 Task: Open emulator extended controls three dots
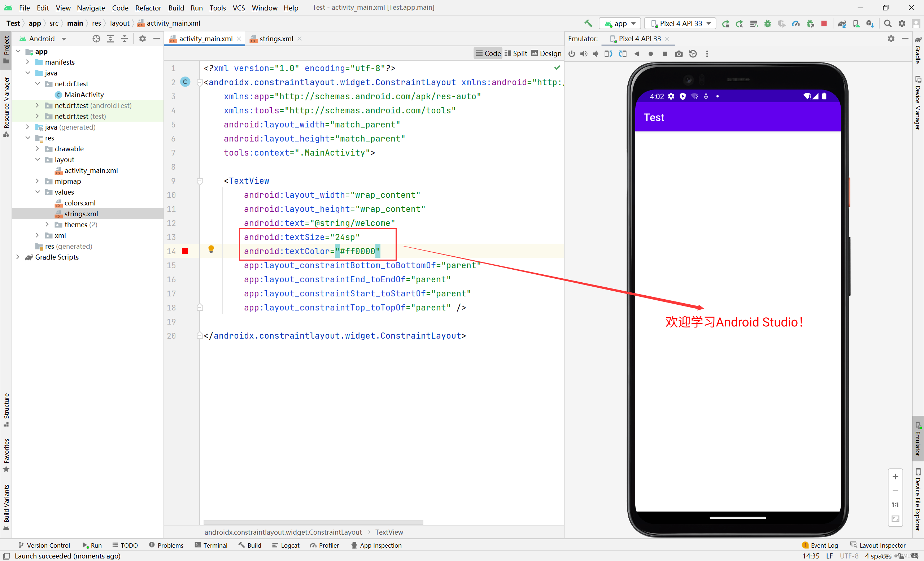pos(707,54)
